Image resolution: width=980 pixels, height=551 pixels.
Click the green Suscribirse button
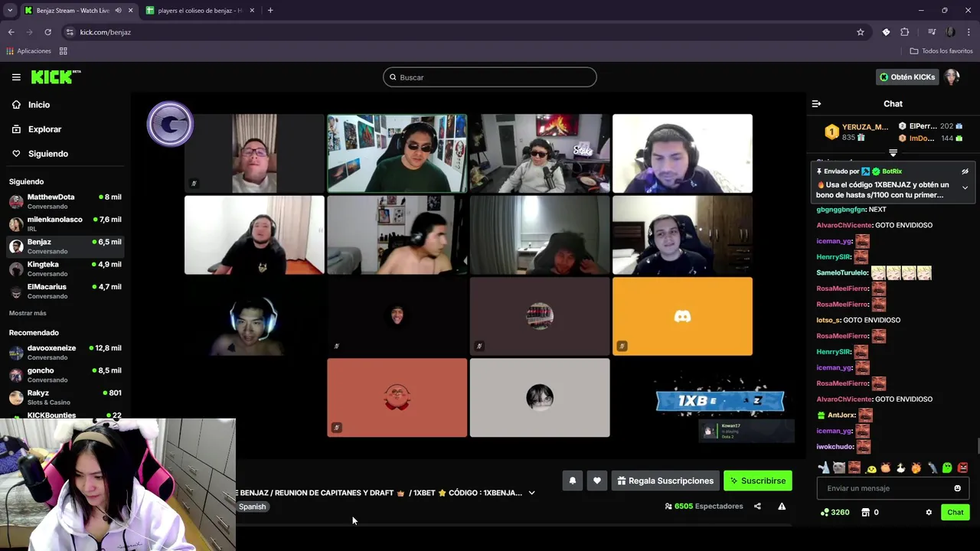758,481
